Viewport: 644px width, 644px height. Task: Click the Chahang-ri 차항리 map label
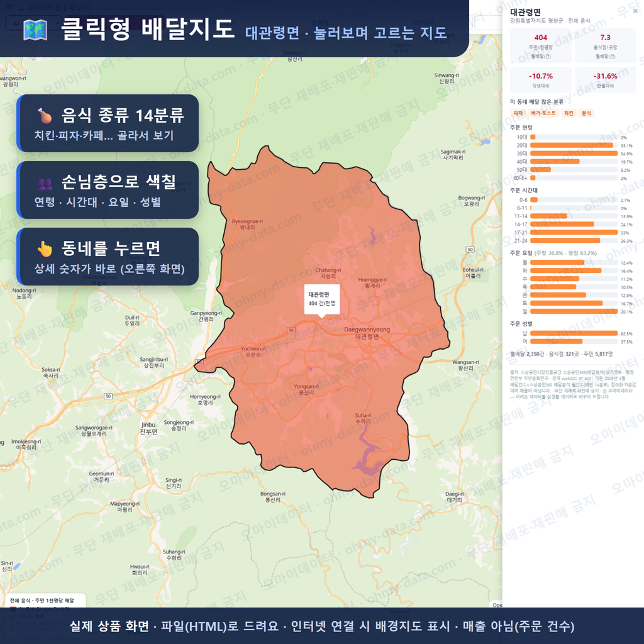pyautogui.click(x=328, y=273)
